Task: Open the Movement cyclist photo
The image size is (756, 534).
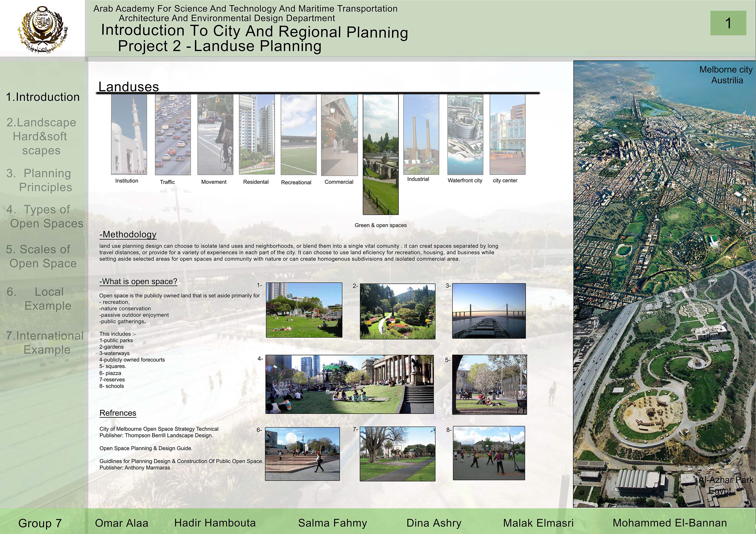Action: pos(215,135)
